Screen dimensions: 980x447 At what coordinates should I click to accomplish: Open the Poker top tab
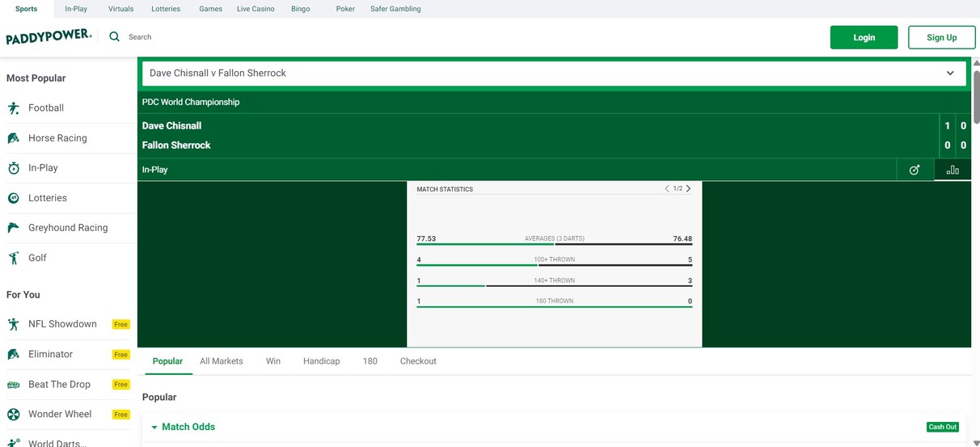point(345,9)
